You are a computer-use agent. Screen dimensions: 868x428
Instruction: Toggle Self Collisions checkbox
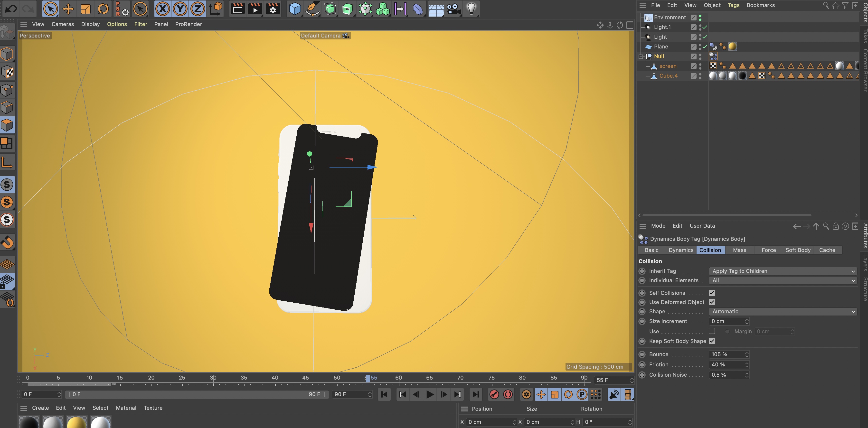[712, 292]
